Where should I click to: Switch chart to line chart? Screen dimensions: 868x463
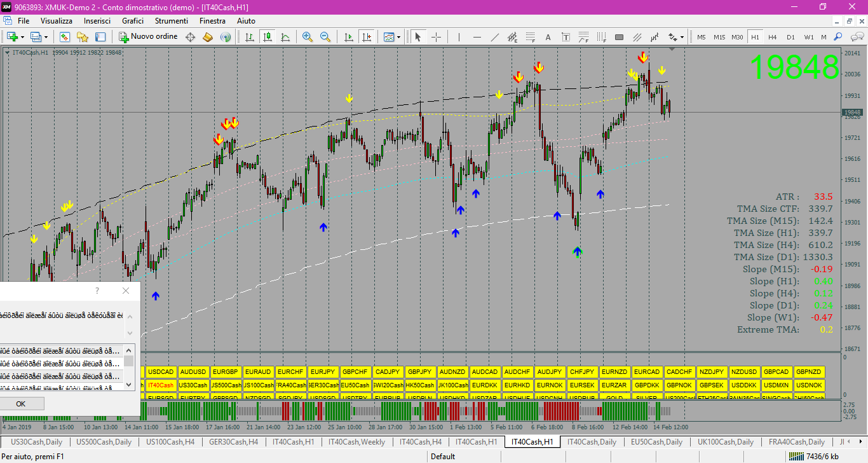click(x=285, y=37)
